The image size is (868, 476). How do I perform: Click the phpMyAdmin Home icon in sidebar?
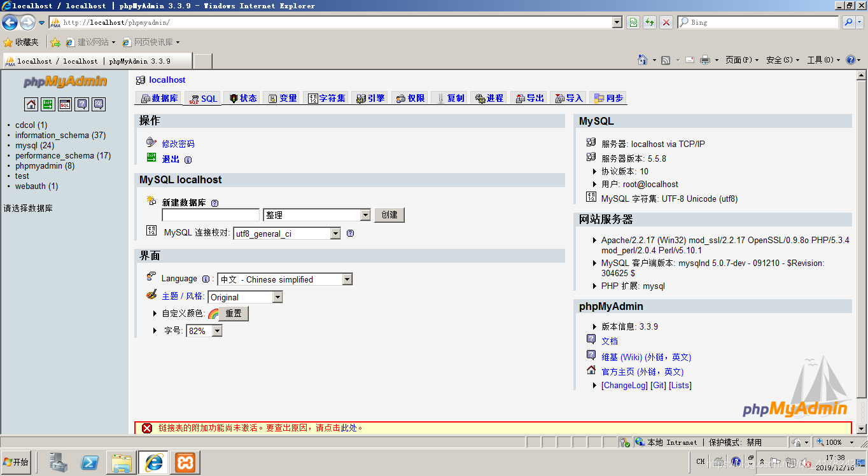31,104
